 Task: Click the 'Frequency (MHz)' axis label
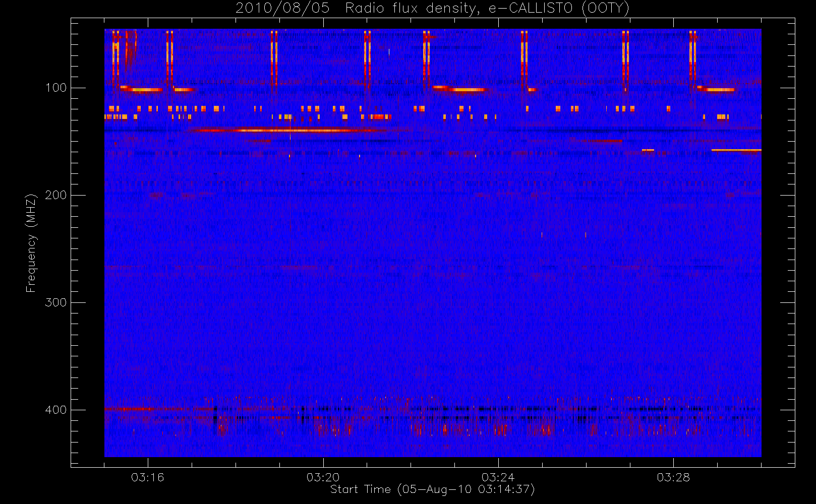pyautogui.click(x=31, y=243)
